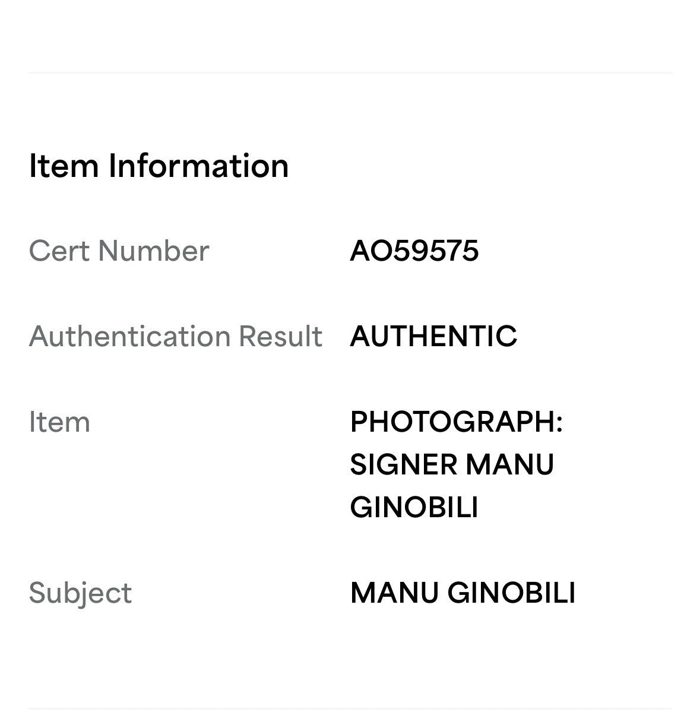Screen dimensions: 700x728
Task: Click the Item field label
Action: (59, 422)
